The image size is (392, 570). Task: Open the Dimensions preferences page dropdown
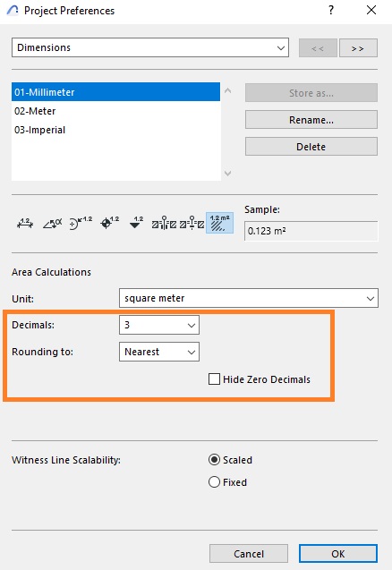click(x=150, y=47)
